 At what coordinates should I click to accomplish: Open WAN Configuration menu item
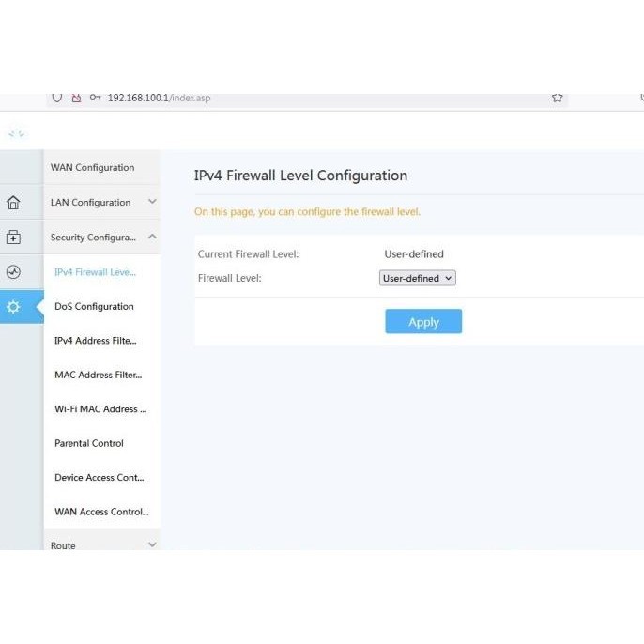[92, 168]
